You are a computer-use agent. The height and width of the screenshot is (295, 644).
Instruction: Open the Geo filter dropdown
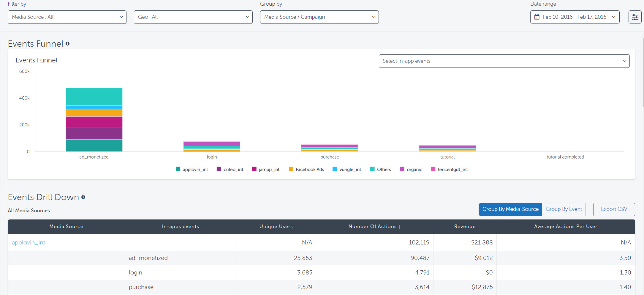193,17
